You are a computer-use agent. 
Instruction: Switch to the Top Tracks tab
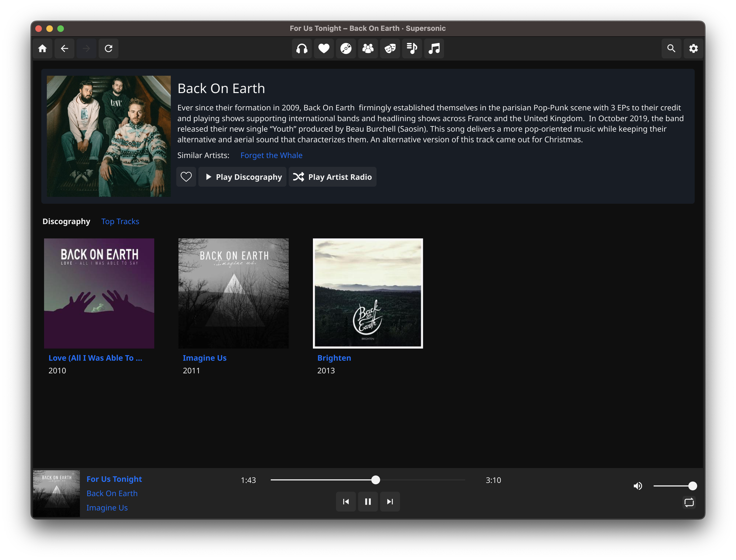click(x=120, y=221)
